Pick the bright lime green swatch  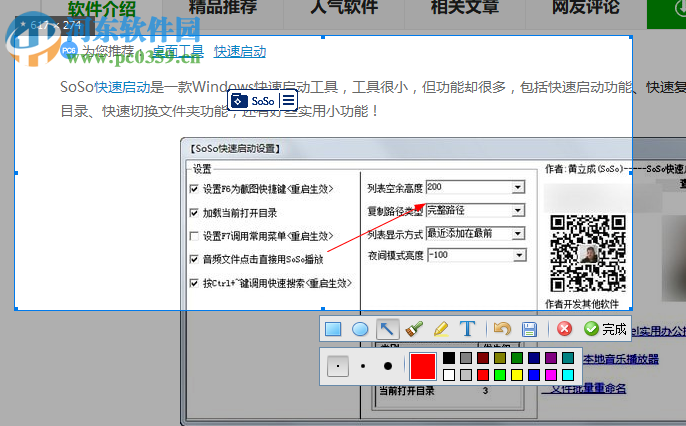pos(500,375)
